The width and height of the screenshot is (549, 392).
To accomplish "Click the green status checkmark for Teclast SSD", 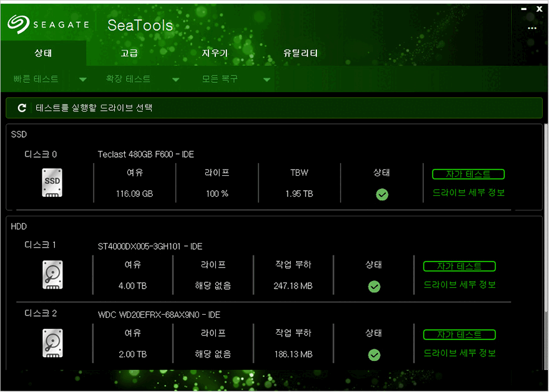I will point(382,194).
